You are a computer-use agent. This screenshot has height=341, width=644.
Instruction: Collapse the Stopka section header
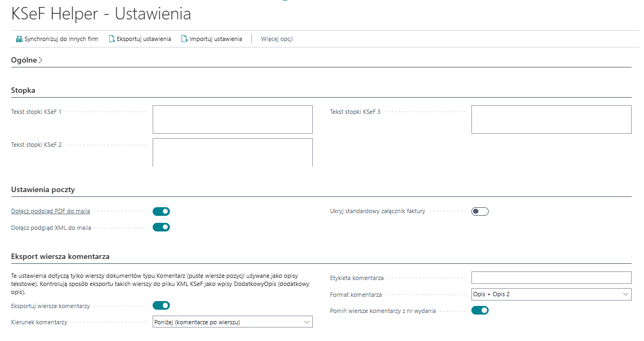[23, 91]
